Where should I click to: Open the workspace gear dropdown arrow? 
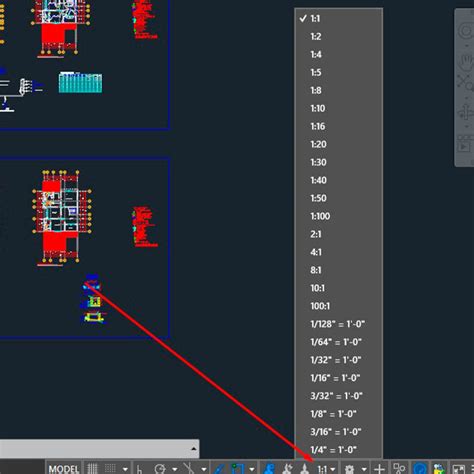click(364, 469)
